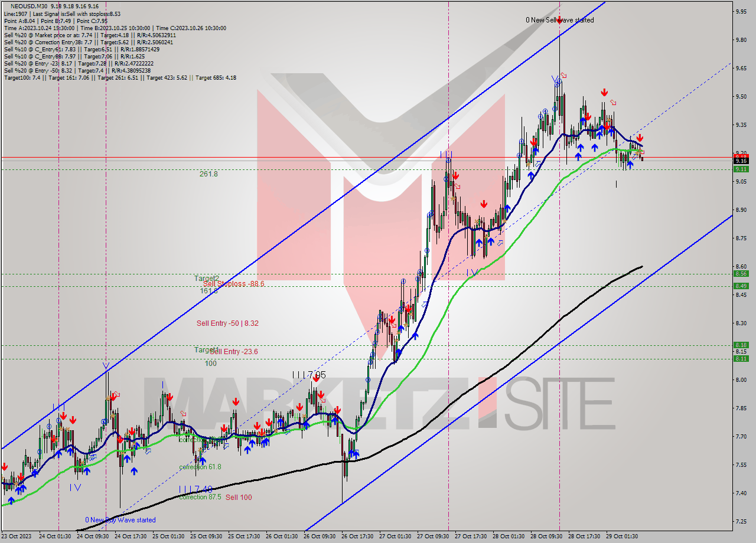
Task: Click the 7.55 value on the price axis
Action: (x=741, y=465)
